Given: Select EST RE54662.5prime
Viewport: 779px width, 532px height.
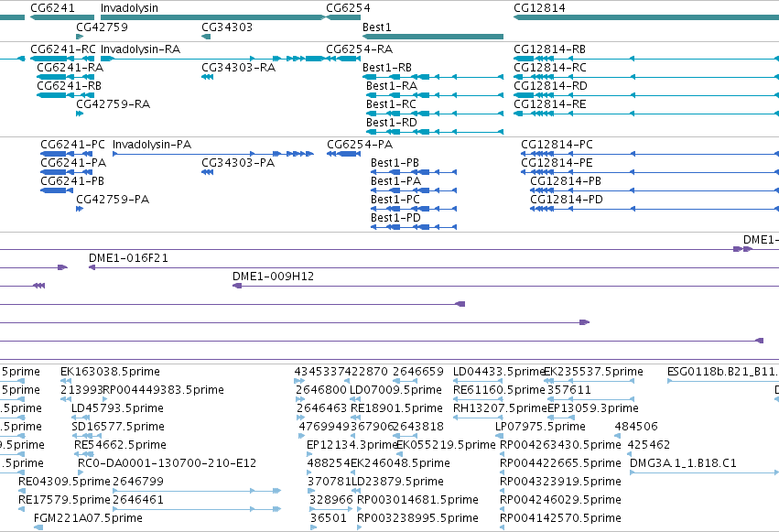Looking at the screenshot, I should (x=84, y=454).
